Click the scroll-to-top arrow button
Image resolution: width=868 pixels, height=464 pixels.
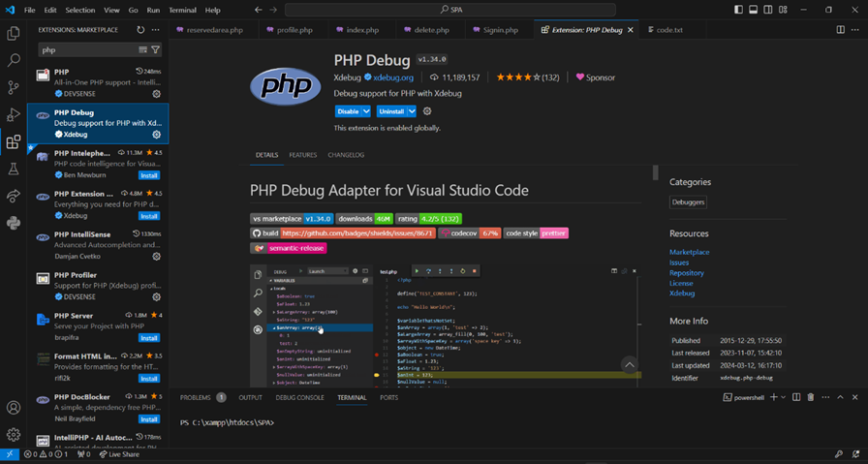pos(630,365)
